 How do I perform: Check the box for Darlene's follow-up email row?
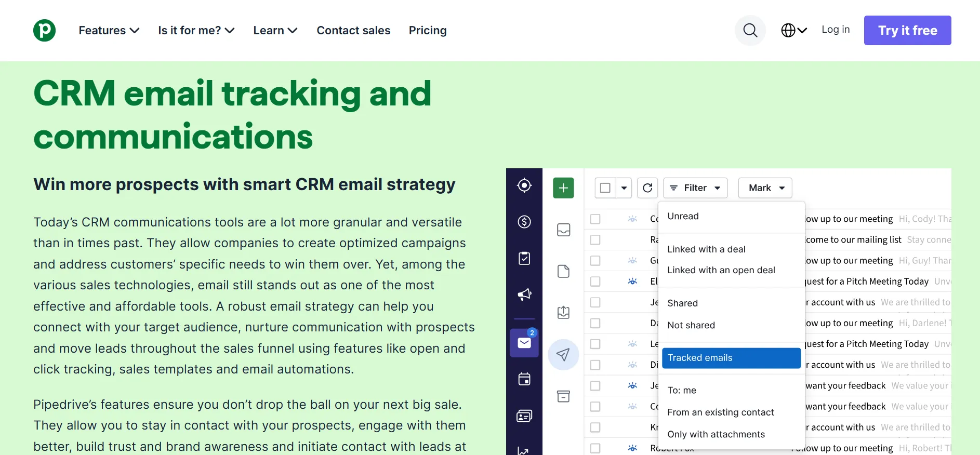595,323
